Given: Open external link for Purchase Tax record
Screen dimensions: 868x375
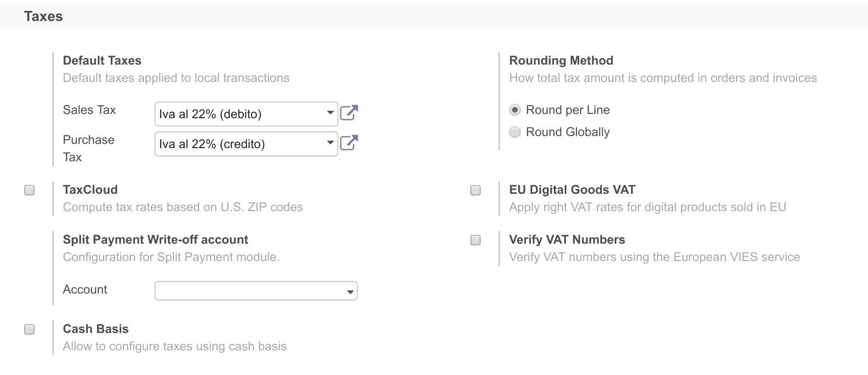Looking at the screenshot, I should click(349, 143).
